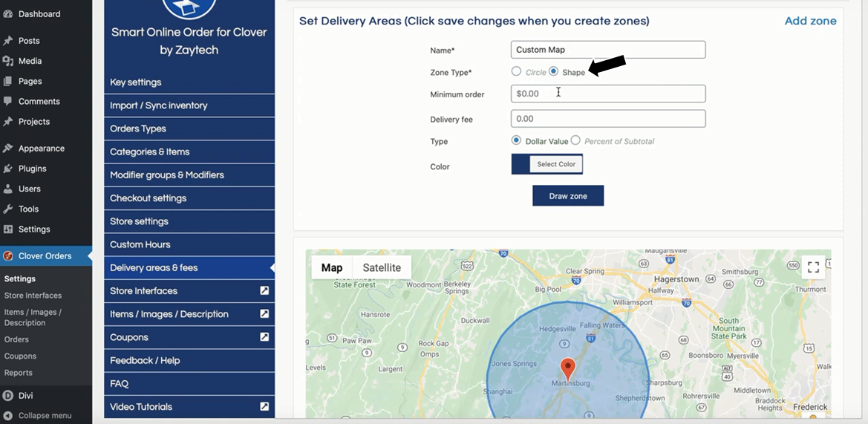Click the Comments bubble icon
This screenshot has width=868, height=424.
point(7,101)
